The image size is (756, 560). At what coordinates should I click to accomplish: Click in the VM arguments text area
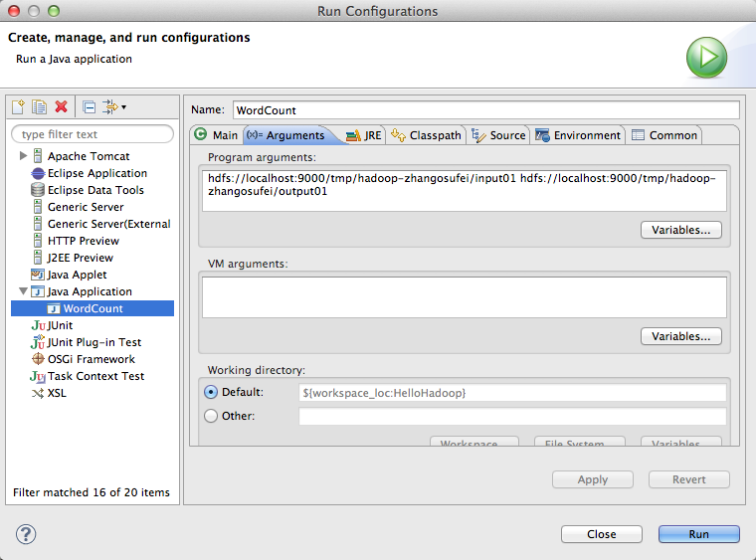(465, 296)
